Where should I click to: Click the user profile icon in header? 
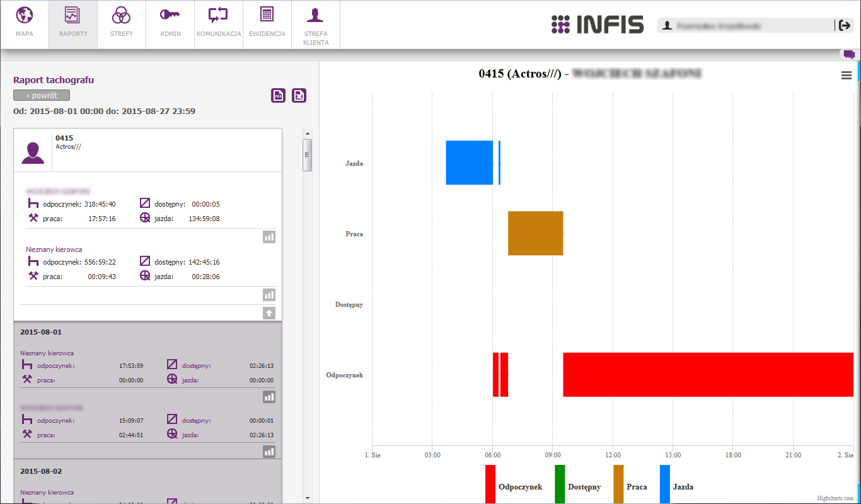coord(667,26)
